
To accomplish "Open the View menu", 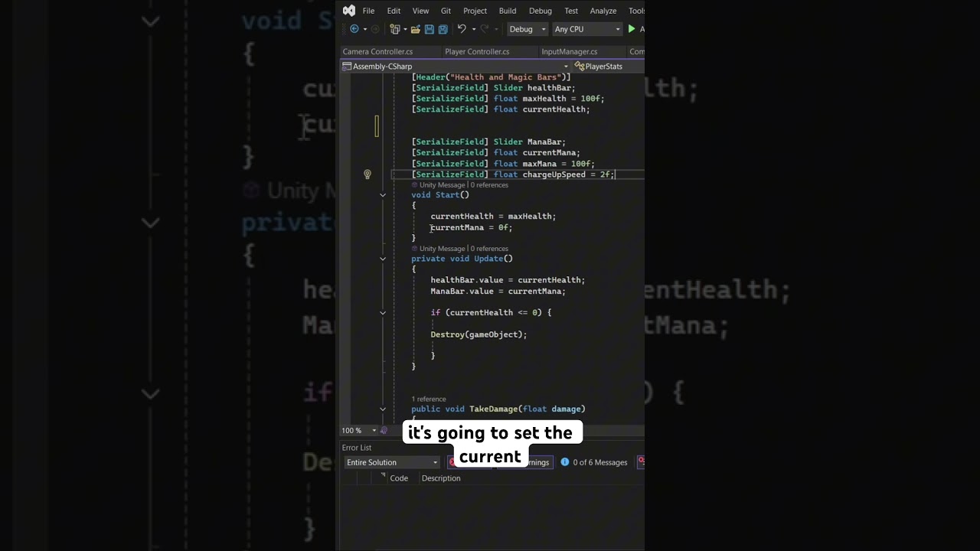I will (420, 11).
